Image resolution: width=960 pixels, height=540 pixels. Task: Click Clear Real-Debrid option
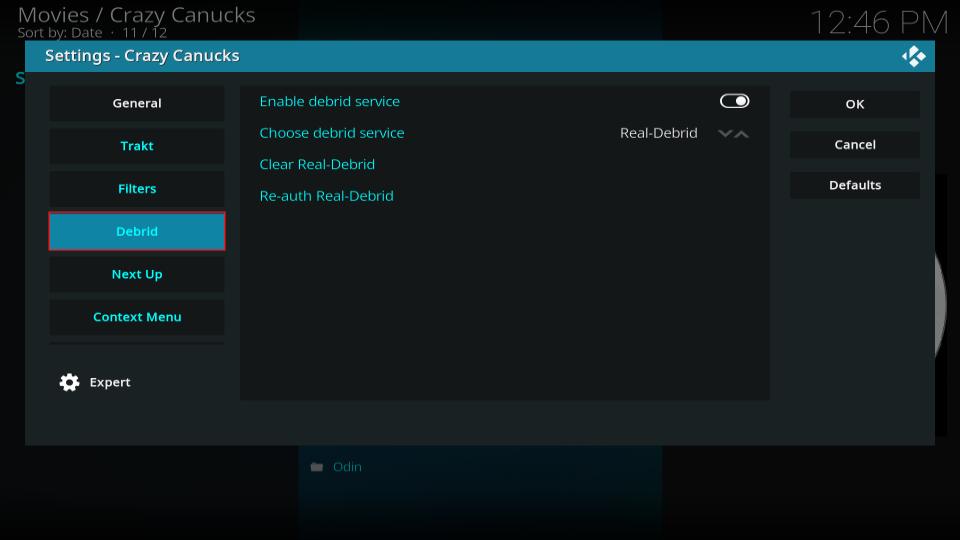coord(317,164)
